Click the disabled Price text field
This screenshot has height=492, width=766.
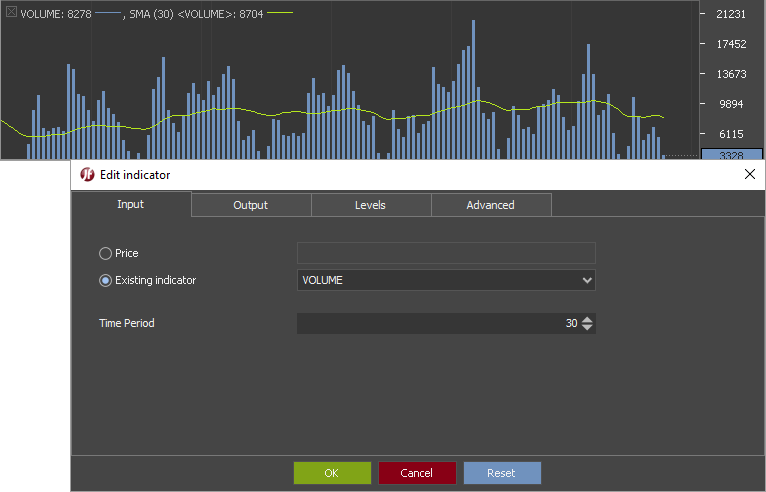(446, 253)
